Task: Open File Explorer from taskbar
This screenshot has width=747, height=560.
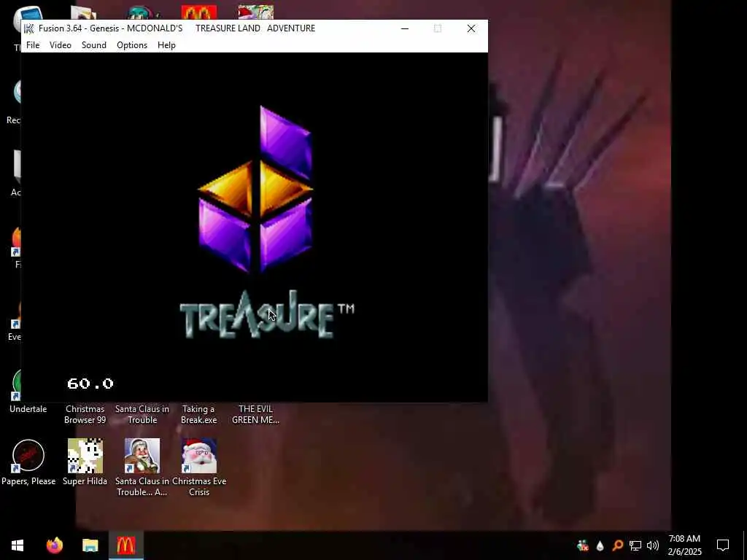Action: click(x=90, y=545)
